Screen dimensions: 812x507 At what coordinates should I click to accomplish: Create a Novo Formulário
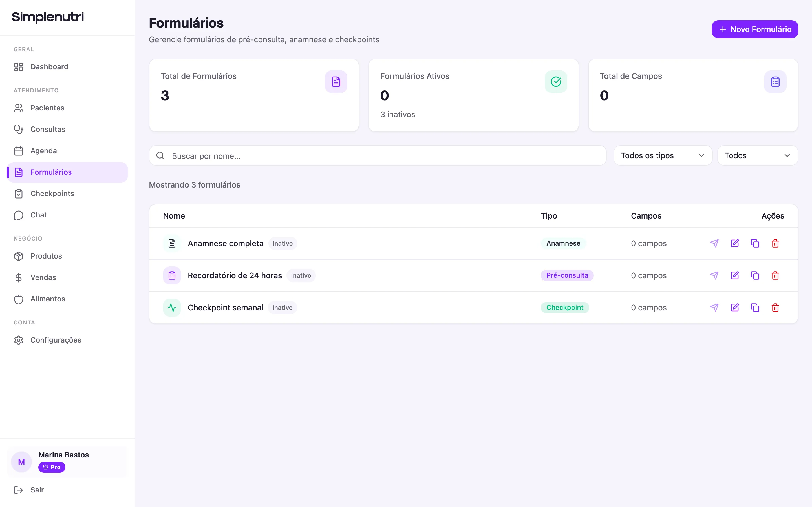[x=754, y=29]
